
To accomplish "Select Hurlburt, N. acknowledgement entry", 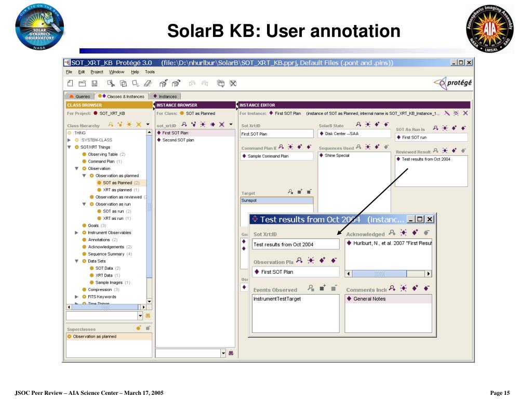I will 389,243.
